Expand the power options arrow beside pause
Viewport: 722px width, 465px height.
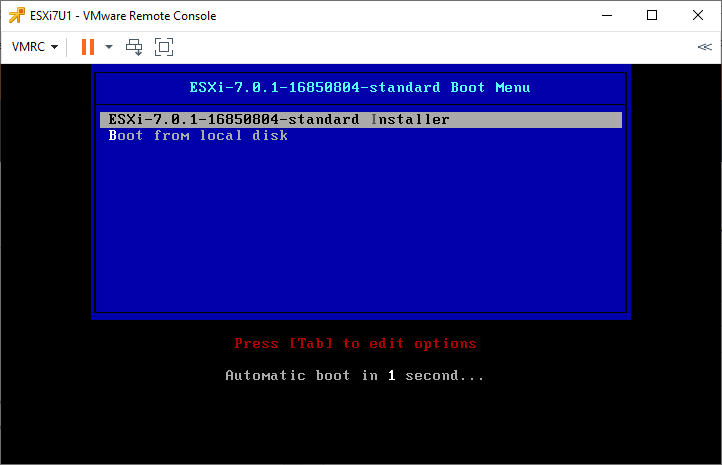click(x=109, y=46)
